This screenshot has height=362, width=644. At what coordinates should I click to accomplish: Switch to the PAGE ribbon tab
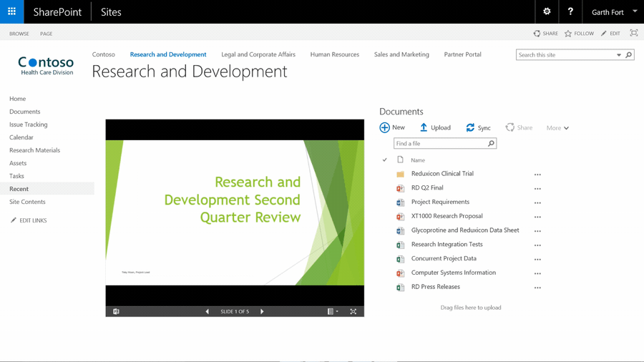46,34
